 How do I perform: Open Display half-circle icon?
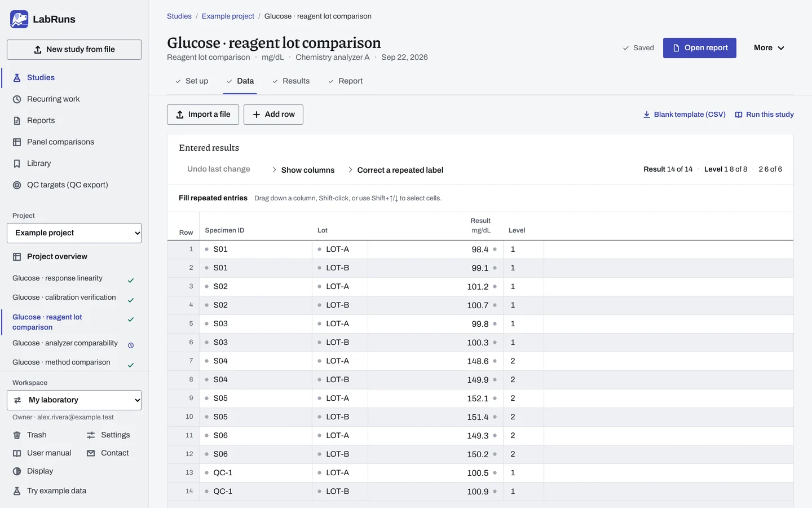[17, 471]
